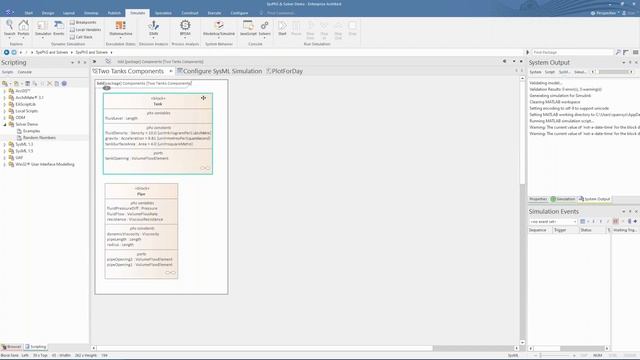Image resolution: width=640 pixels, height=360 pixels.
Task: Select the Pipe block on the diagram
Action: pyautogui.click(x=141, y=231)
